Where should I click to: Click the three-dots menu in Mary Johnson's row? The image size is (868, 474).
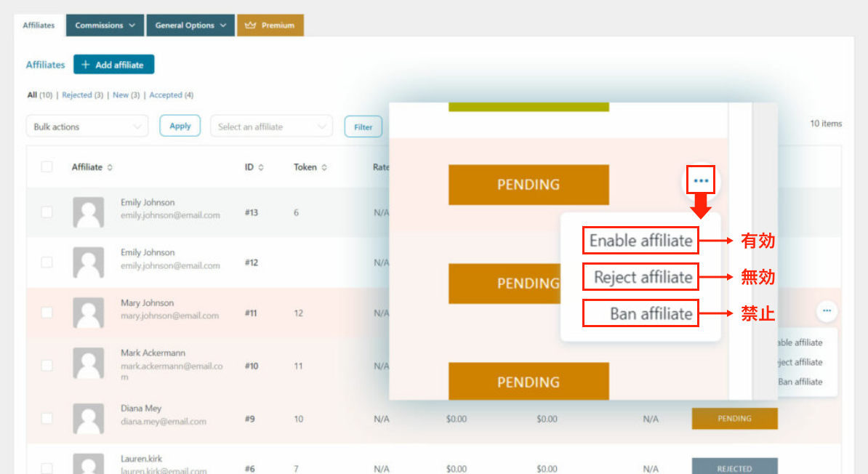tap(827, 311)
